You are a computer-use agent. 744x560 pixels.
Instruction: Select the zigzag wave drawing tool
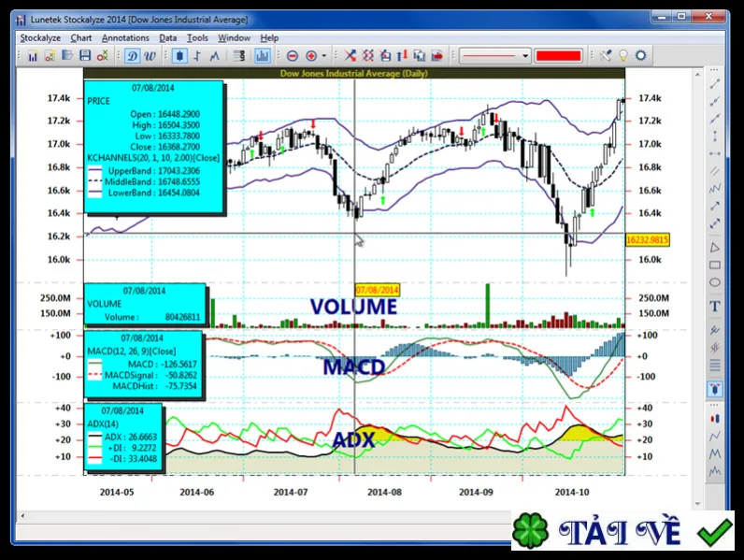tap(715, 189)
